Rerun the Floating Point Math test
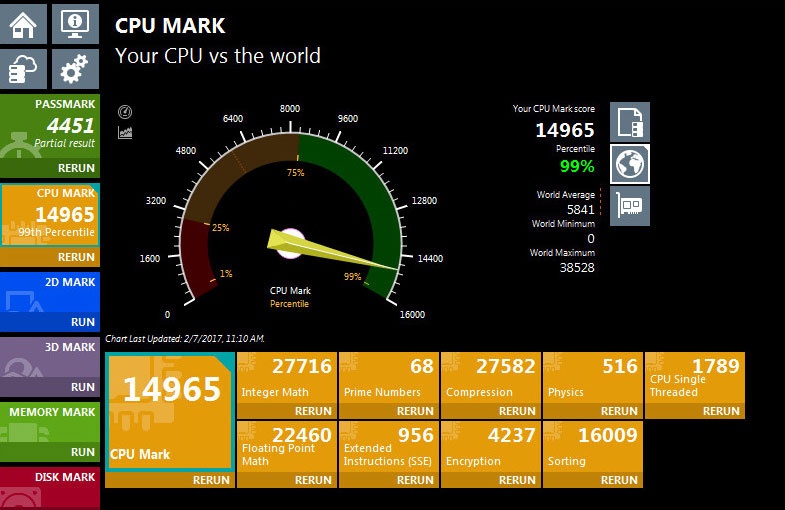Viewport: 785px width, 510px height. [313, 480]
